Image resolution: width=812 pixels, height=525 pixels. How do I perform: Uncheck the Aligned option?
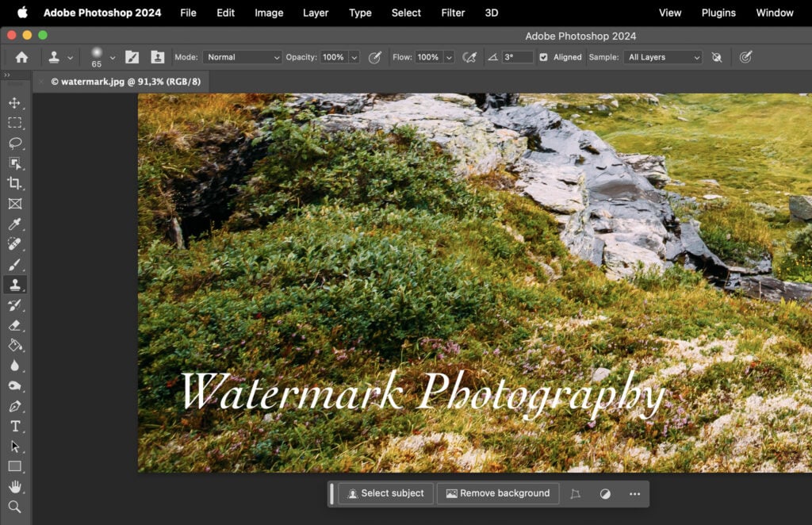542,56
